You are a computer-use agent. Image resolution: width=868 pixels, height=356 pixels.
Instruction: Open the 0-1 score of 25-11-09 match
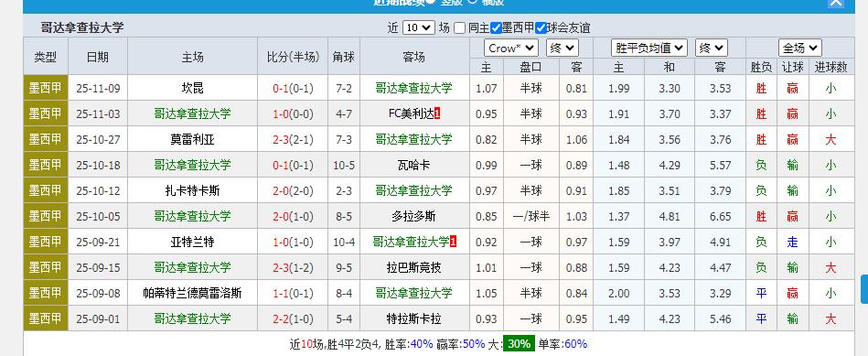281,89
